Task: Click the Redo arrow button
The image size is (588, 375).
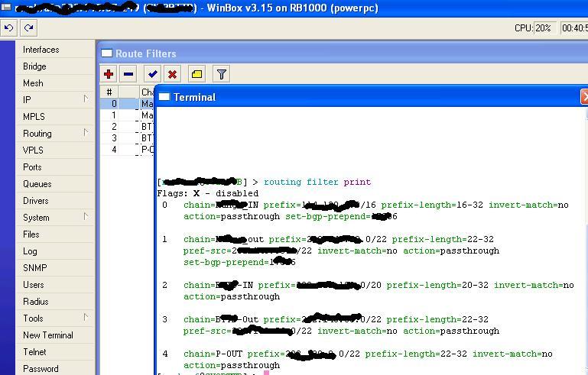Action: (28, 28)
